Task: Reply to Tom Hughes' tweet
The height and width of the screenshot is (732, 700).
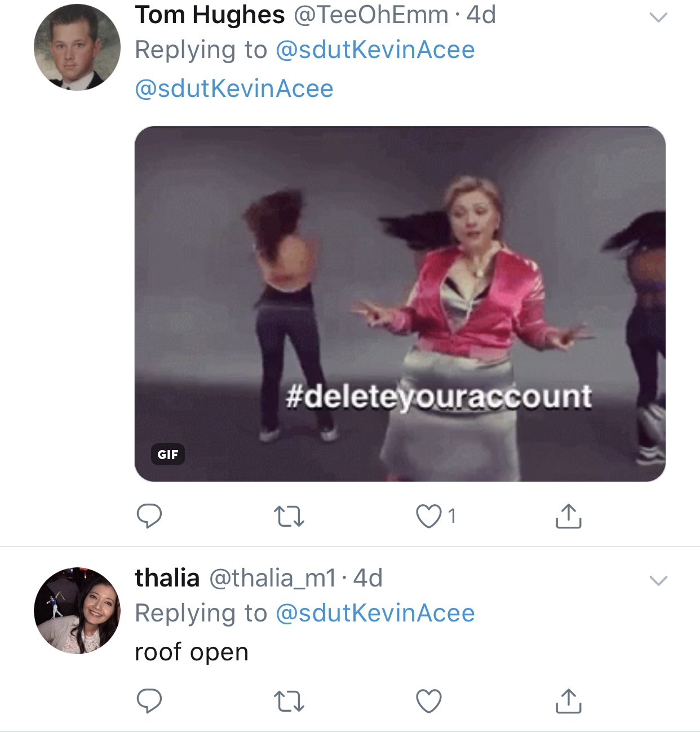Action: (149, 515)
